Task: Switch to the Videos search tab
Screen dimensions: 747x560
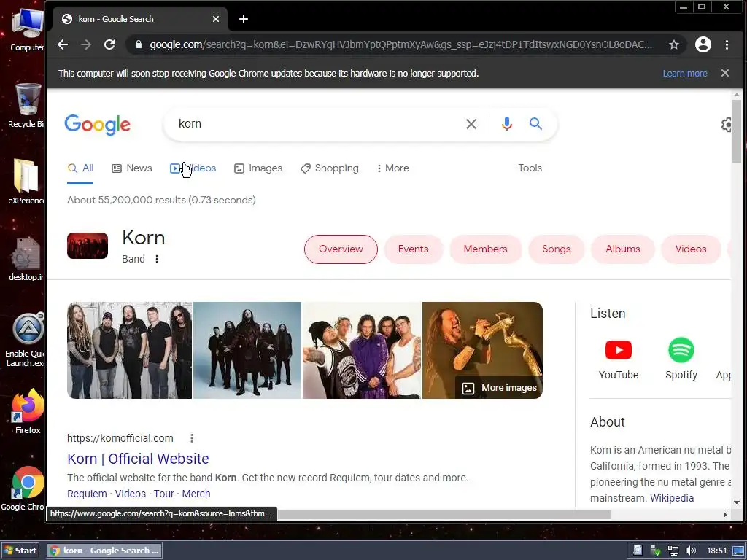Action: [193, 168]
